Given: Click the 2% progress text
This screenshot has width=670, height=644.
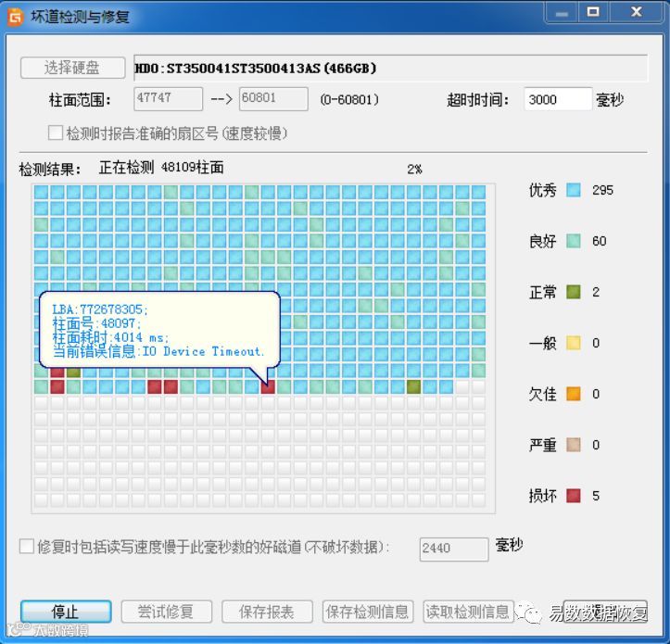Looking at the screenshot, I should pyautogui.click(x=414, y=170).
